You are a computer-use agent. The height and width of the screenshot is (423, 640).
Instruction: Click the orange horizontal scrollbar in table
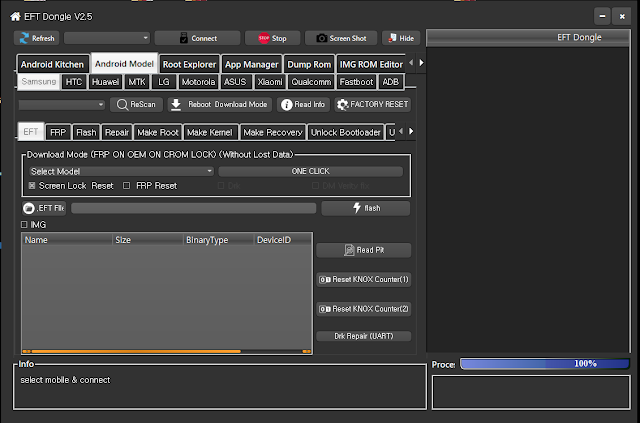point(136,351)
